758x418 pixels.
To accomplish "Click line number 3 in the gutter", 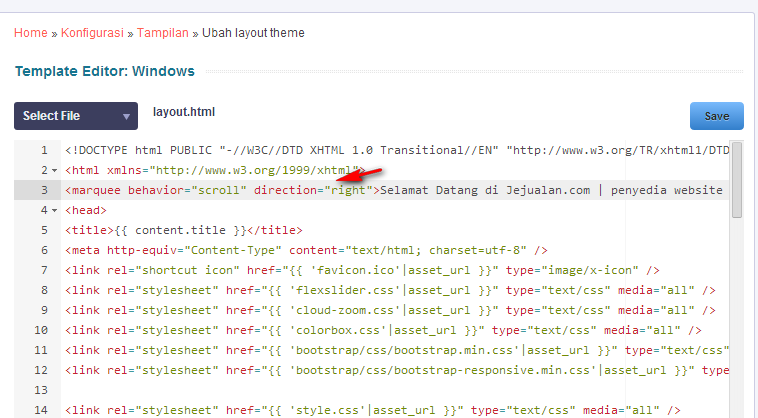I will [43, 190].
